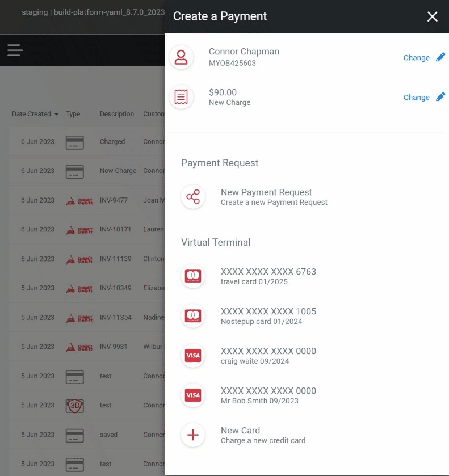Click the credit card icon in the saved row

(75, 435)
